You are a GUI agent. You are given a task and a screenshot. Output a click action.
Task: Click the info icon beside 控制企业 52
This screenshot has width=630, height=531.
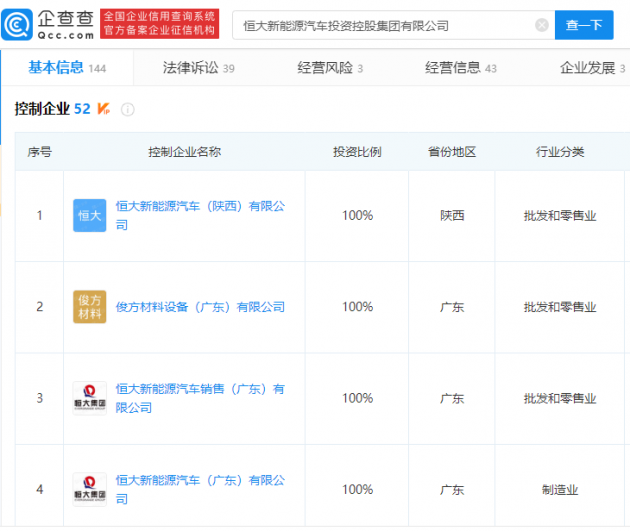tap(128, 109)
